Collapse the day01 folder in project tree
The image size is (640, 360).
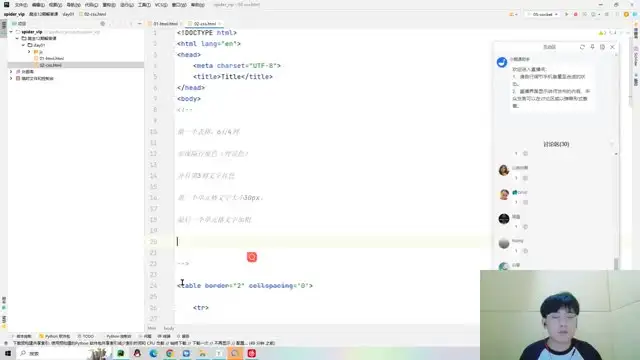pyautogui.click(x=23, y=45)
